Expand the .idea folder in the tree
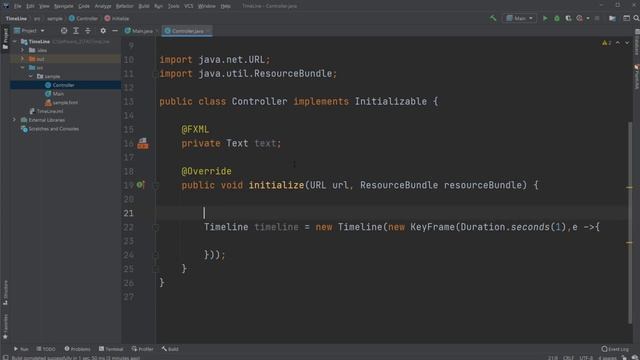 [23, 50]
